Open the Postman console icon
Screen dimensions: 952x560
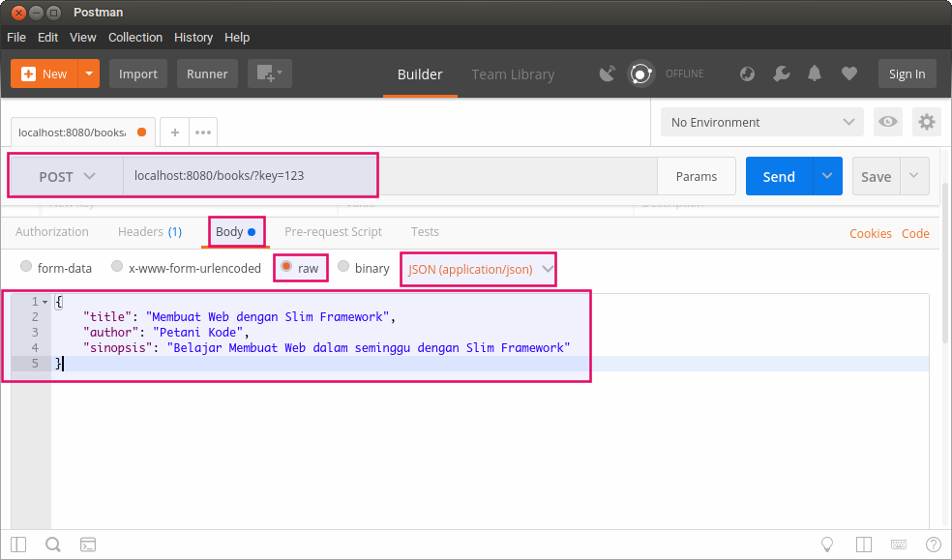pos(87,545)
